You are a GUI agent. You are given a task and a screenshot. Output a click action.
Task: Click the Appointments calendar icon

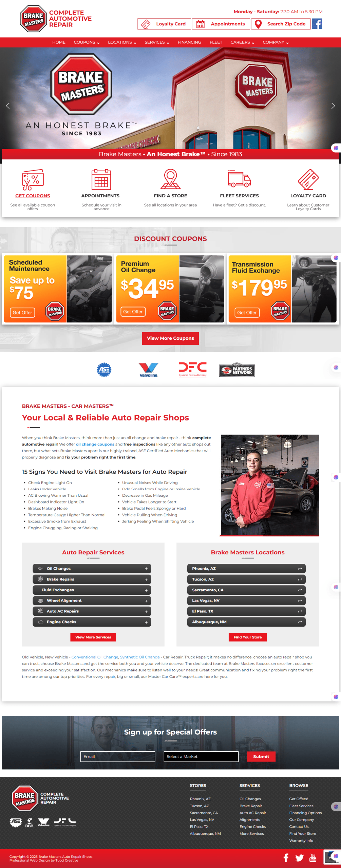point(101,179)
